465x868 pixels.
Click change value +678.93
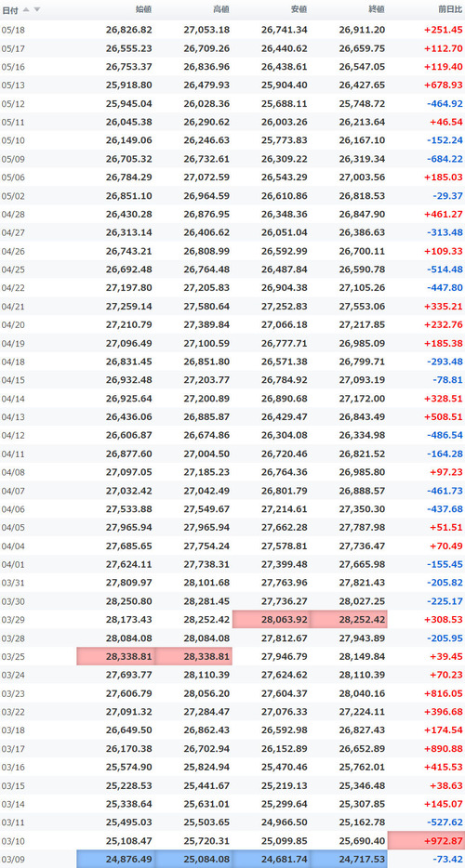444,85
